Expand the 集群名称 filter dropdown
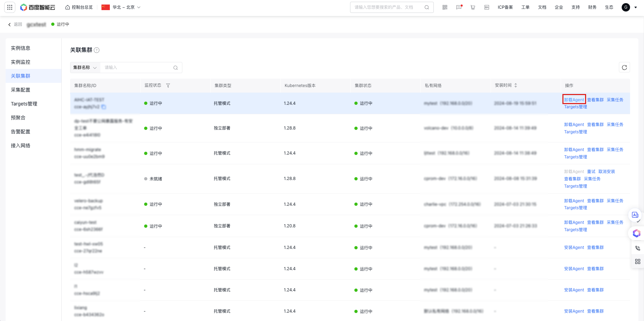 pyautogui.click(x=85, y=68)
